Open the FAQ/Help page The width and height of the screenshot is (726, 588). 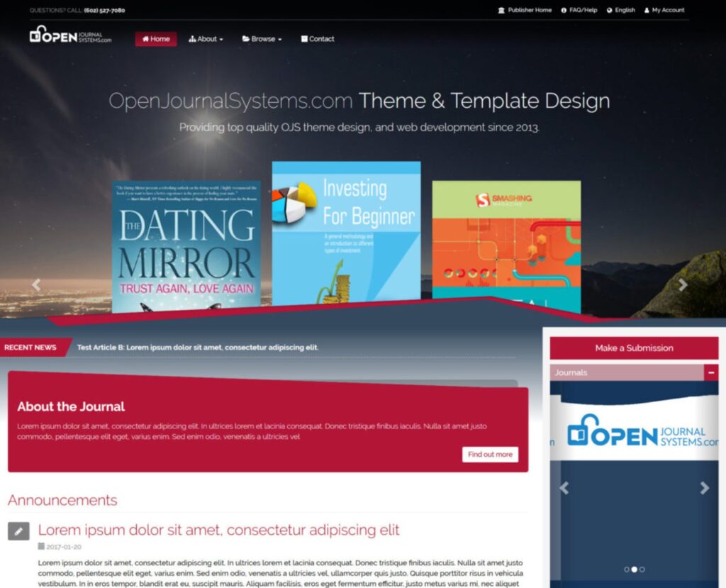[x=579, y=11]
